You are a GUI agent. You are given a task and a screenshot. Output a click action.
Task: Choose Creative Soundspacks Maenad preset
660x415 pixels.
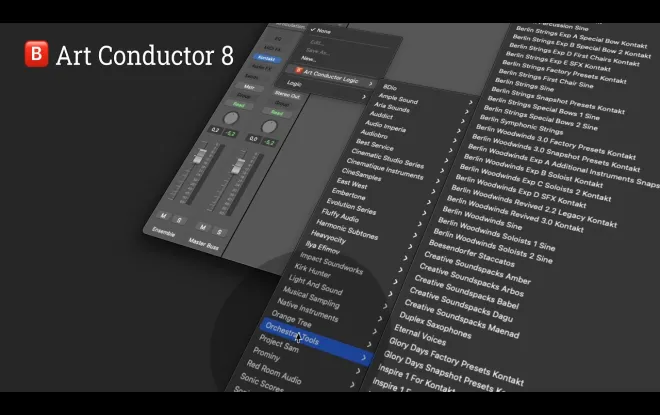(x=461, y=318)
